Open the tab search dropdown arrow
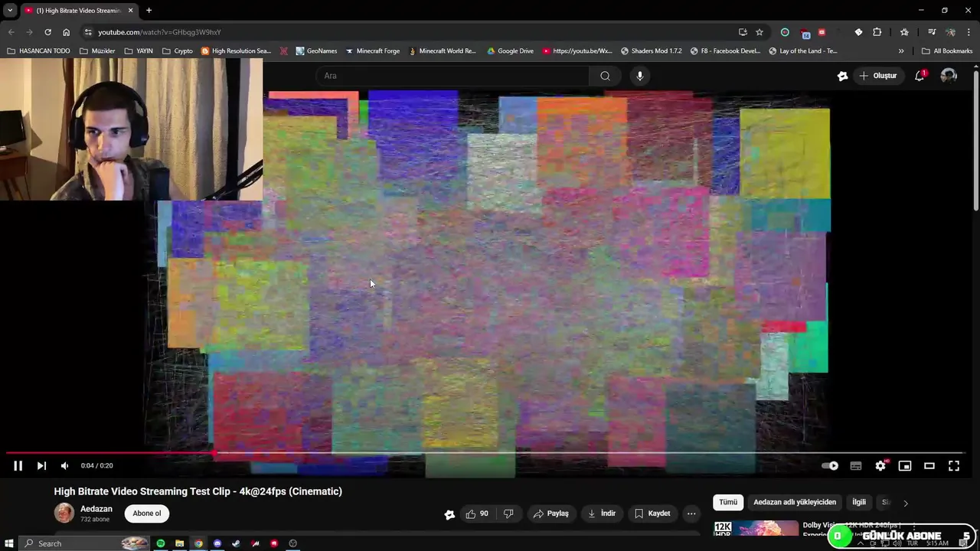 [10, 11]
